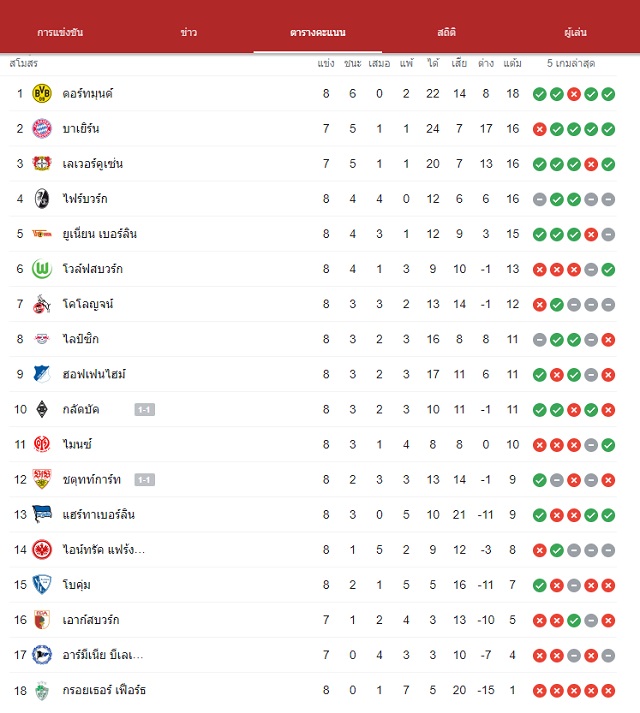The height and width of the screenshot is (713, 640).
Task: Click the Stuttgart VfB crest
Action: tap(42, 479)
